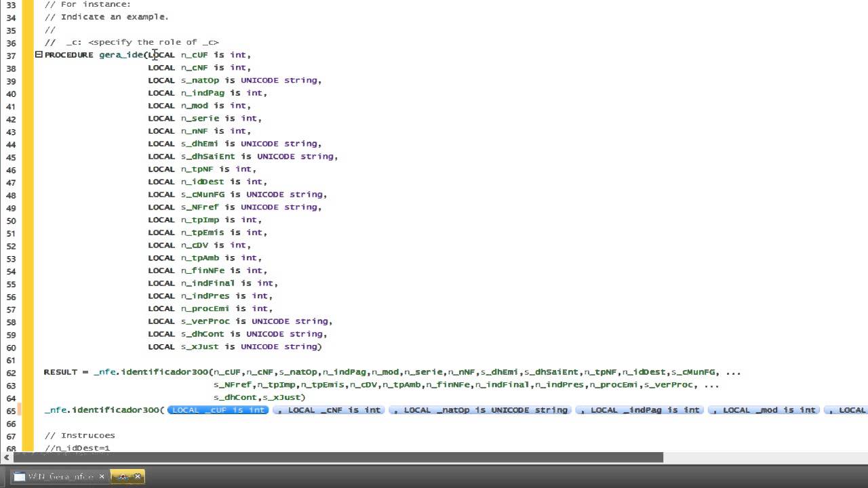Image resolution: width=868 pixels, height=488 pixels.
Task: Click n_indPres in the line 56 declaration
Action: (205, 296)
